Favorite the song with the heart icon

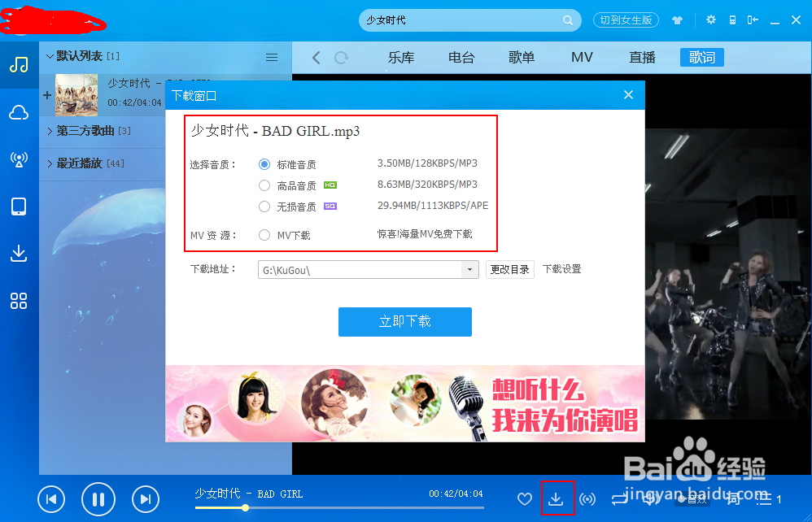coord(525,498)
